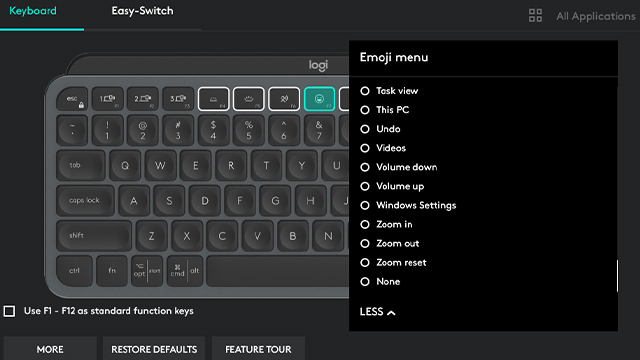640x360 pixels.
Task: Click the tab key on keyboard
Action: coord(81,165)
